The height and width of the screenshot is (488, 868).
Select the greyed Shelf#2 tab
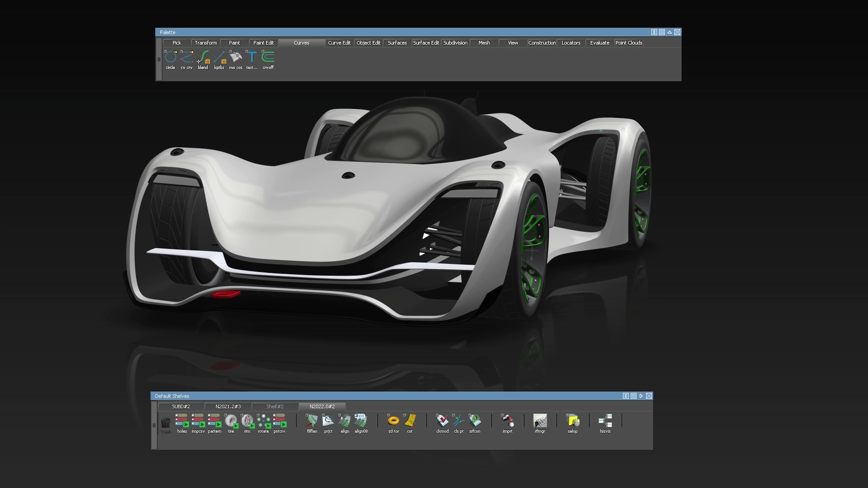275,407
